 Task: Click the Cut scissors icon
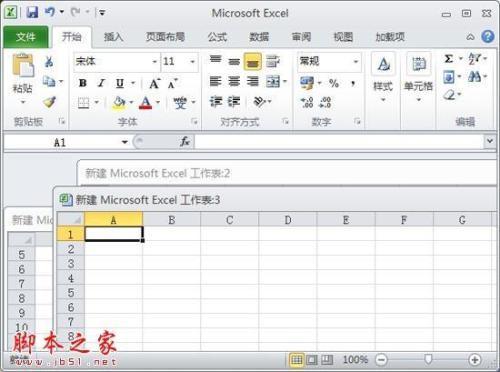49,61
